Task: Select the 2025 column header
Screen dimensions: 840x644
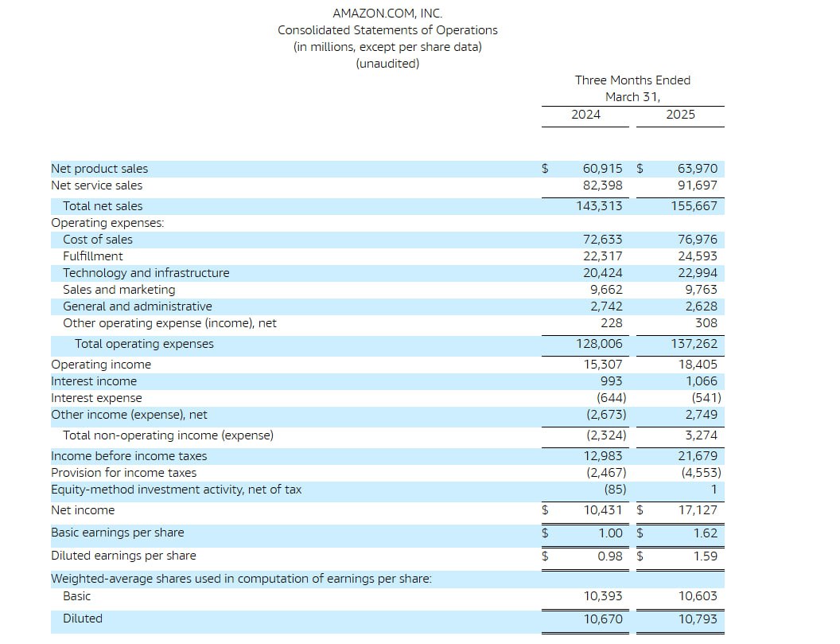Action: [680, 114]
